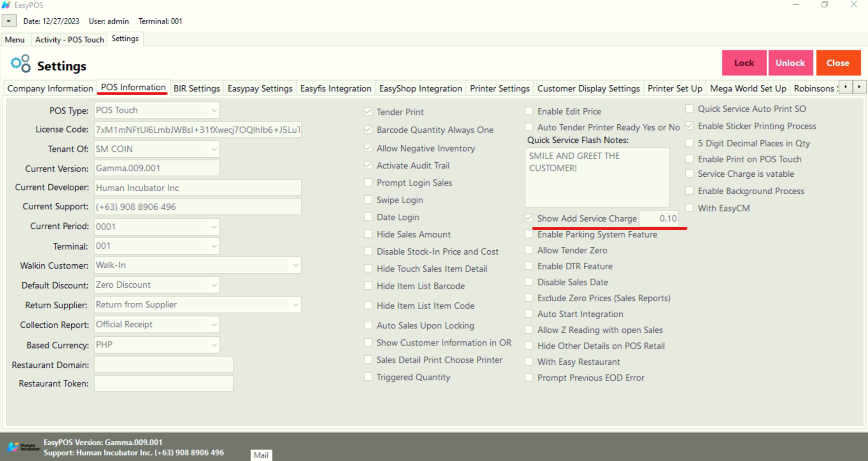Expand the Default Discount dropdown
This screenshot has height=461, width=868.
tap(214, 285)
